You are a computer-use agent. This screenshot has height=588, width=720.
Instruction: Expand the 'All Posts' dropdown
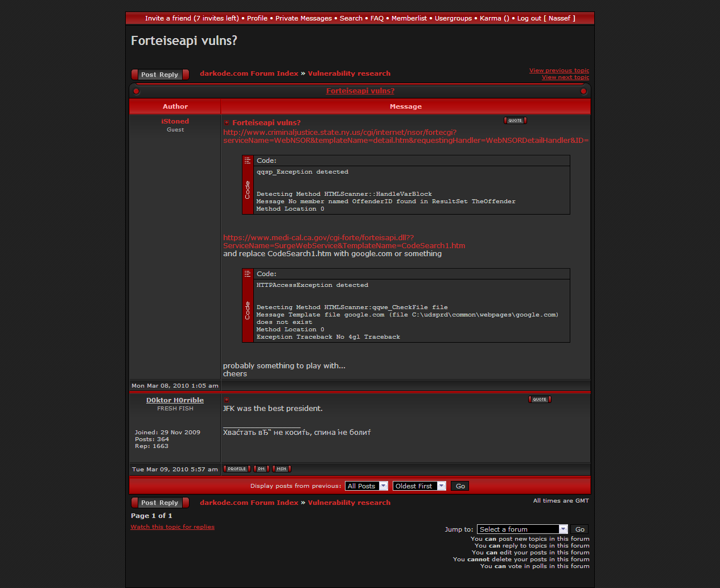(x=367, y=486)
